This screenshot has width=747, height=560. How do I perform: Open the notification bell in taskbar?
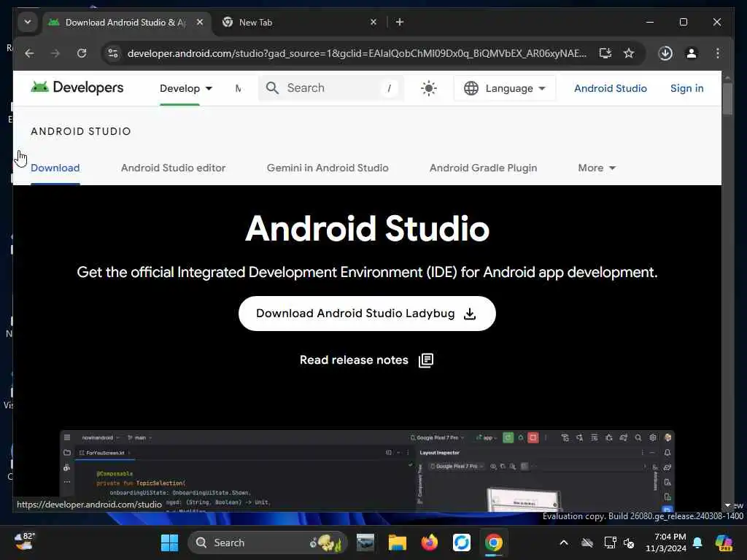tap(697, 542)
